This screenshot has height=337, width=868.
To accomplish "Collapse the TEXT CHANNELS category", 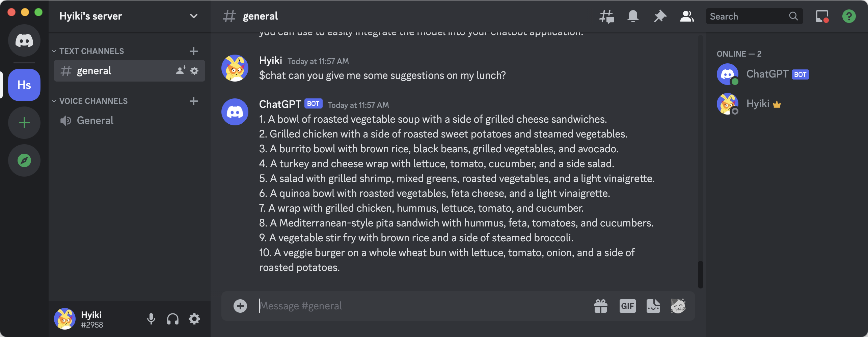I will point(88,51).
